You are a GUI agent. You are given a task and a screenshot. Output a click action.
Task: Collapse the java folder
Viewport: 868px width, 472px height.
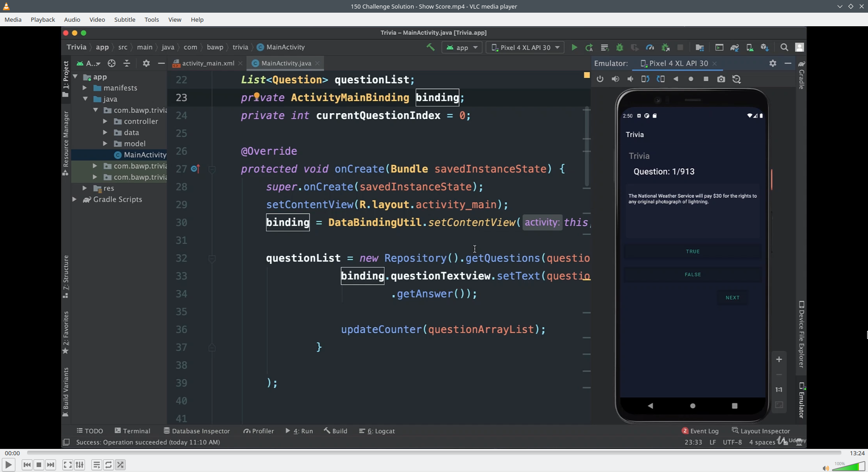pos(85,99)
